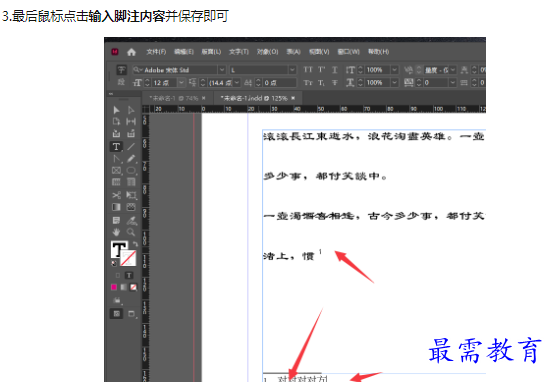
Task: Apply gradient swatch button
Action: tap(123, 287)
